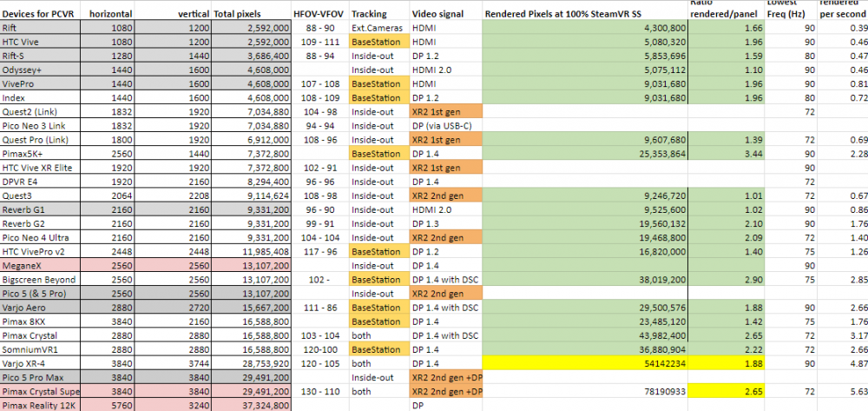
Task: Click the '25,353,864' rendered pixels cell
Action: pyautogui.click(x=585, y=154)
